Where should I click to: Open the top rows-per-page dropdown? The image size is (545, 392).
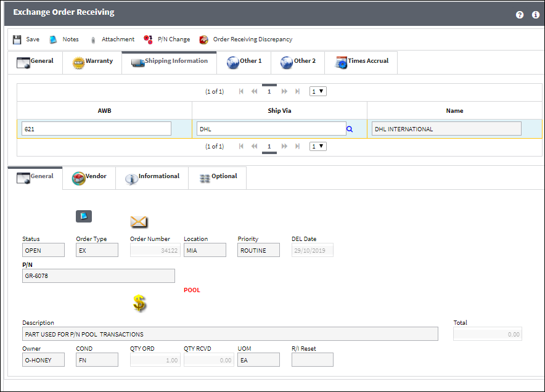click(x=318, y=91)
